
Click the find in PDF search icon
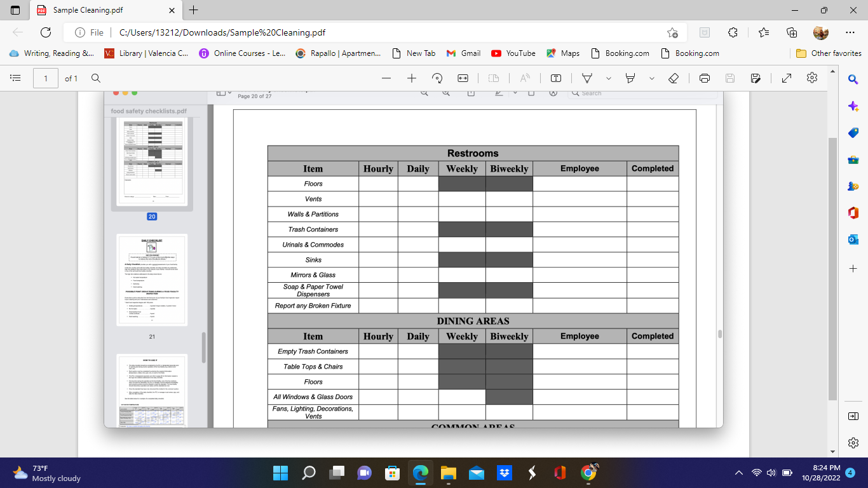tap(96, 78)
